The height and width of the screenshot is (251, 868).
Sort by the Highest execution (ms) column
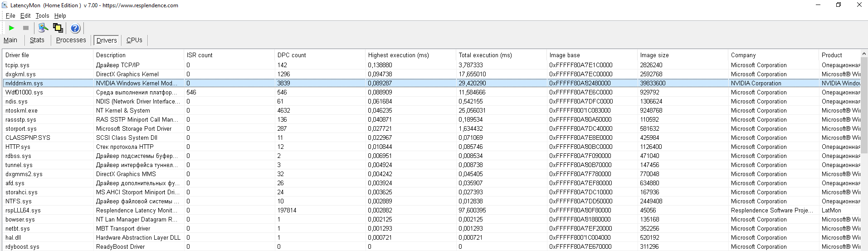click(x=398, y=55)
